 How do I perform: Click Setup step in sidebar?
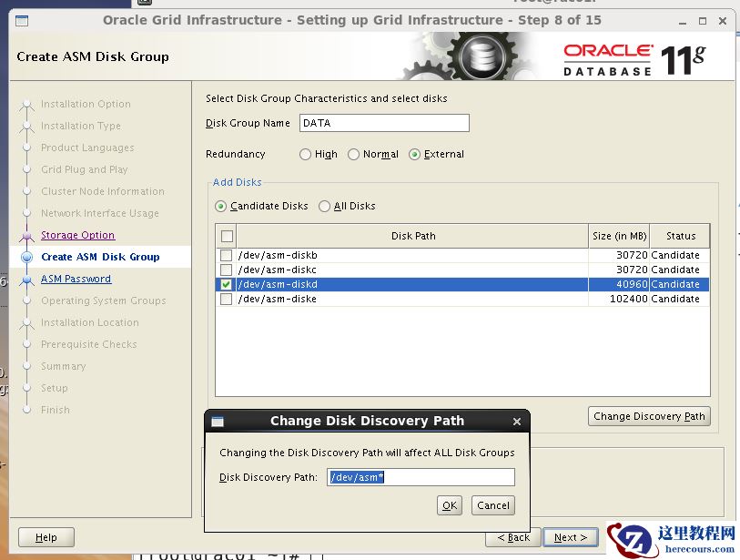(x=55, y=388)
